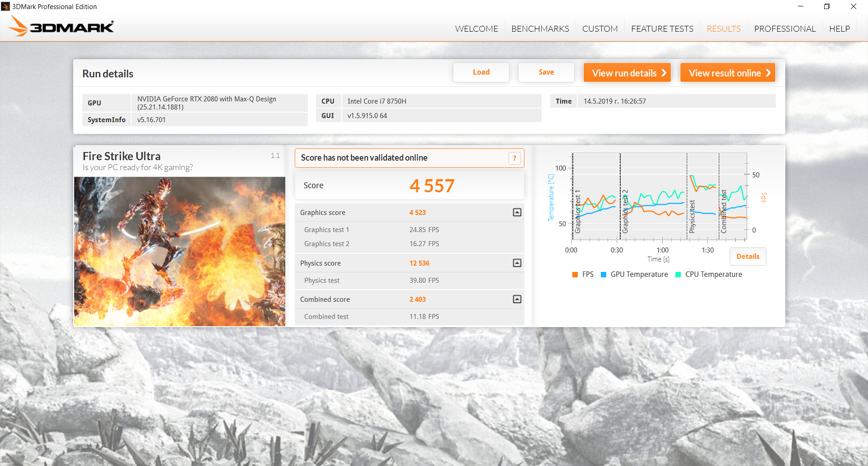
Task: Collapse the Physics score section
Action: (x=517, y=263)
